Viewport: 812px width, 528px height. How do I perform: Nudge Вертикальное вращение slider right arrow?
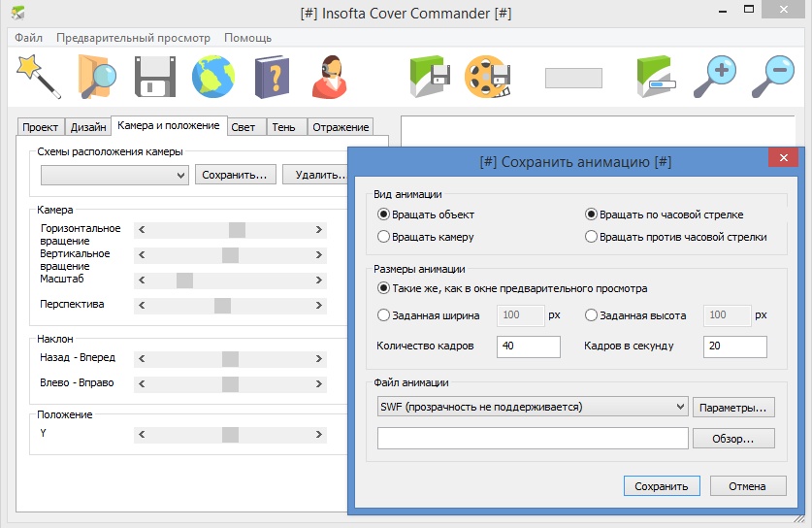[319, 255]
